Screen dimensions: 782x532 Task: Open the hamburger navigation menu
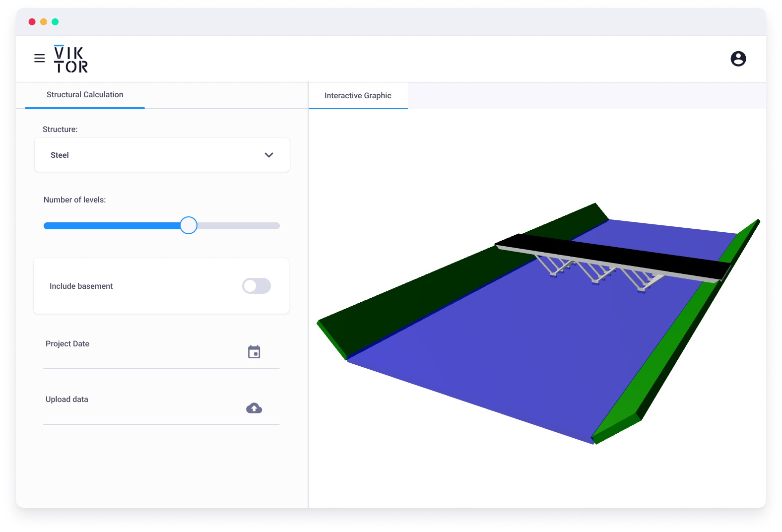(x=40, y=59)
